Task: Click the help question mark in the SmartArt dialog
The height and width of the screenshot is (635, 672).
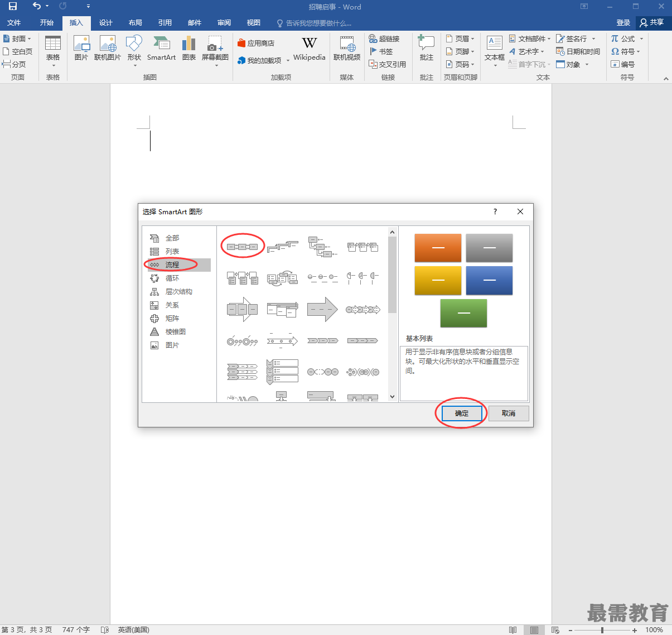Action: pos(495,211)
